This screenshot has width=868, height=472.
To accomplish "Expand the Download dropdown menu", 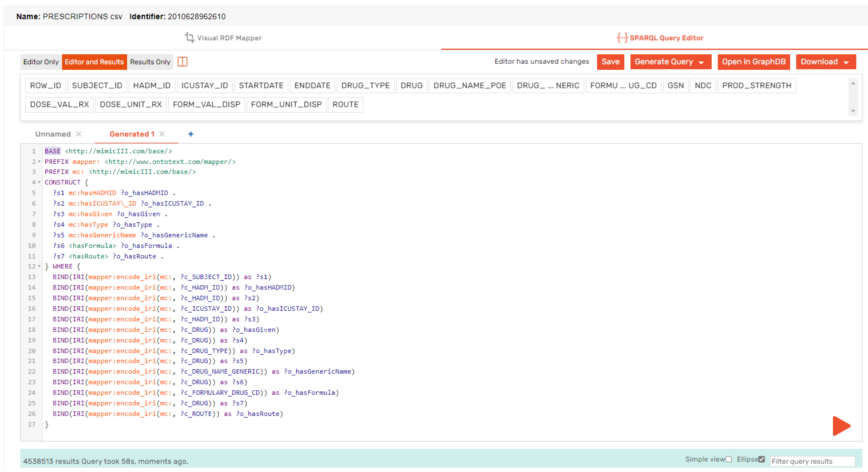I will click(x=825, y=62).
